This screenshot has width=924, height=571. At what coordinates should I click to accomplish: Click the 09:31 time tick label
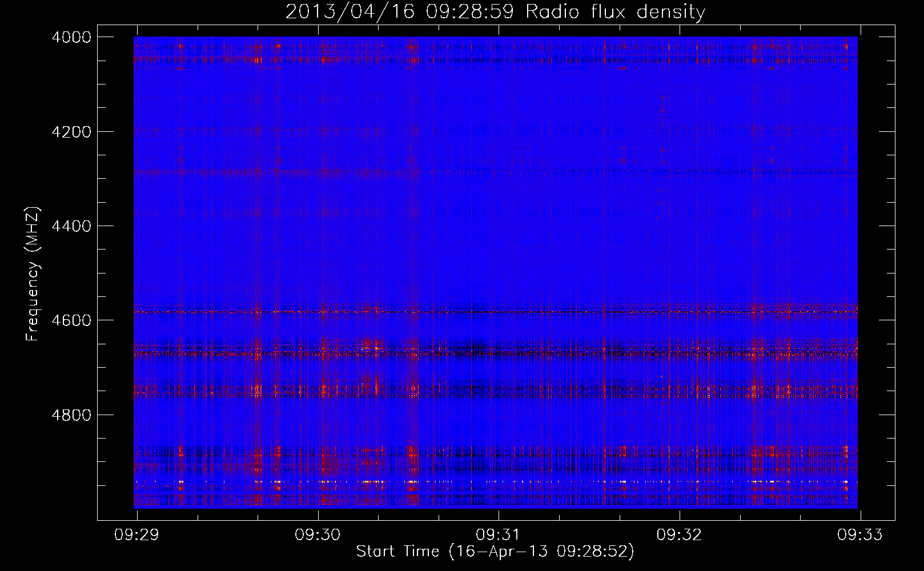click(x=499, y=535)
